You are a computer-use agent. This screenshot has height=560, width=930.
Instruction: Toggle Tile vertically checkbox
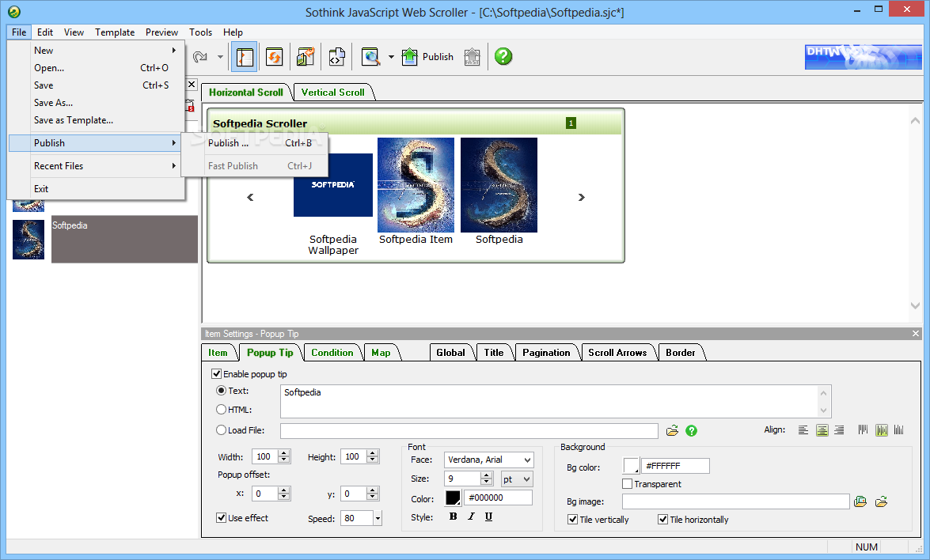click(x=572, y=520)
